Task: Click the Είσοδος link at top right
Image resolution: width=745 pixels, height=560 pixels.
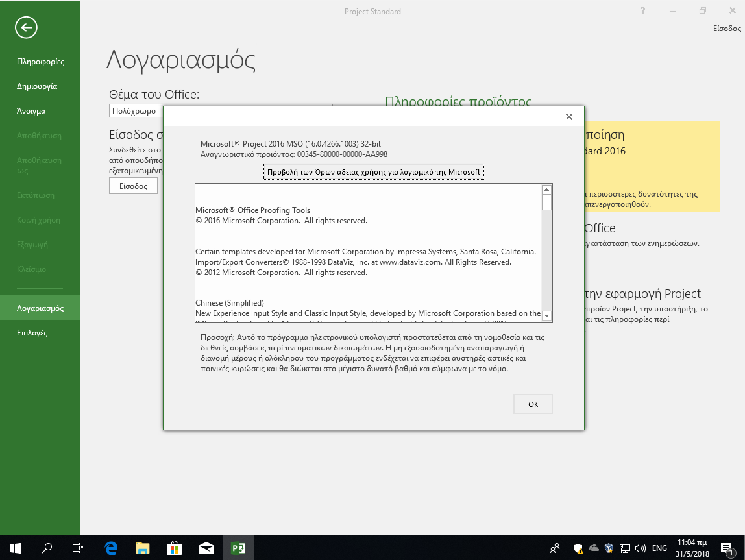Action: [x=727, y=29]
